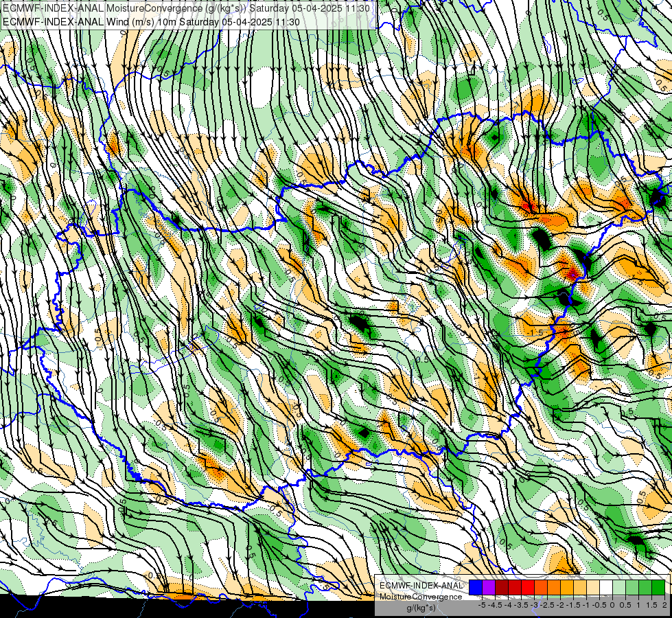
Task: Pick the green swatch ending at 1
Action: [632, 587]
